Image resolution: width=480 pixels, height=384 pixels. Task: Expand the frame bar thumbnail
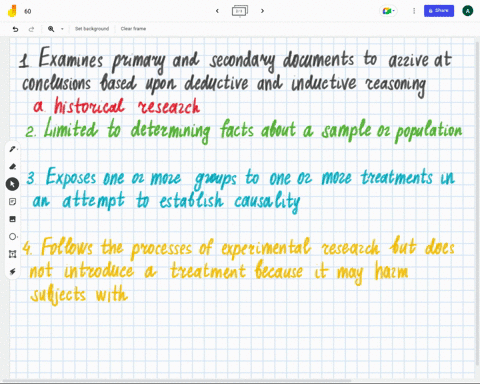(240, 11)
